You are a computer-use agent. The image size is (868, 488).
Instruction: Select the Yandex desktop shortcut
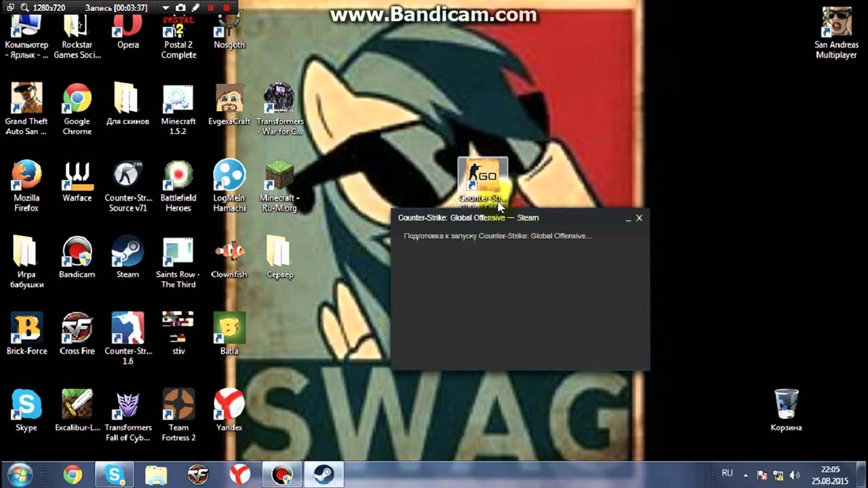pos(229,411)
